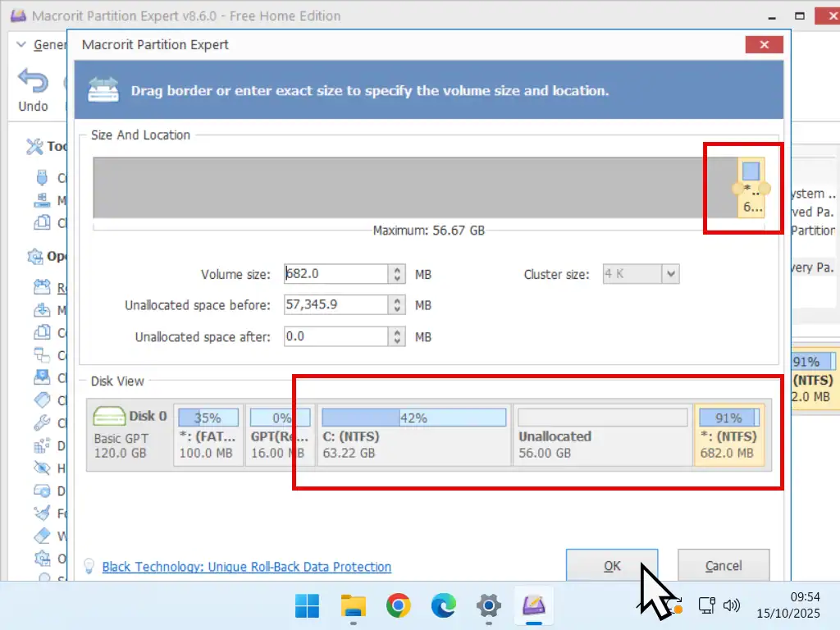Toggle the General section chevron
840x630 pixels.
pos(22,45)
